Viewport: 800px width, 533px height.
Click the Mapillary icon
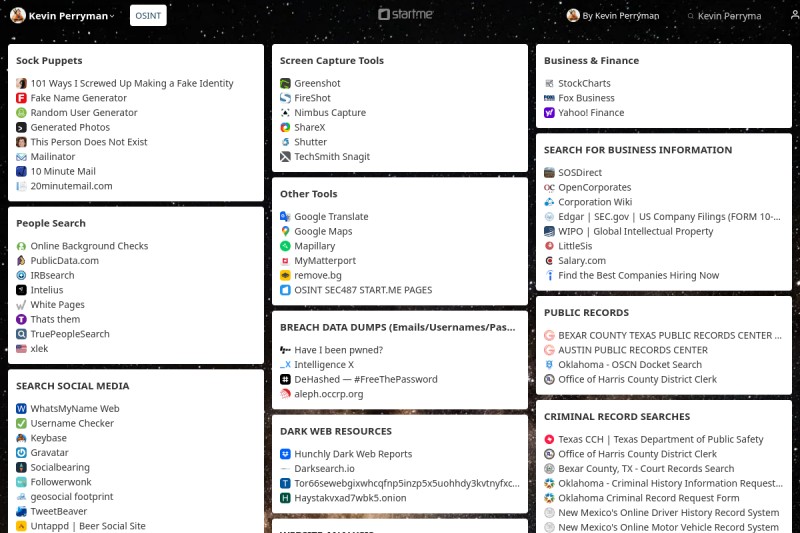pyautogui.click(x=285, y=246)
